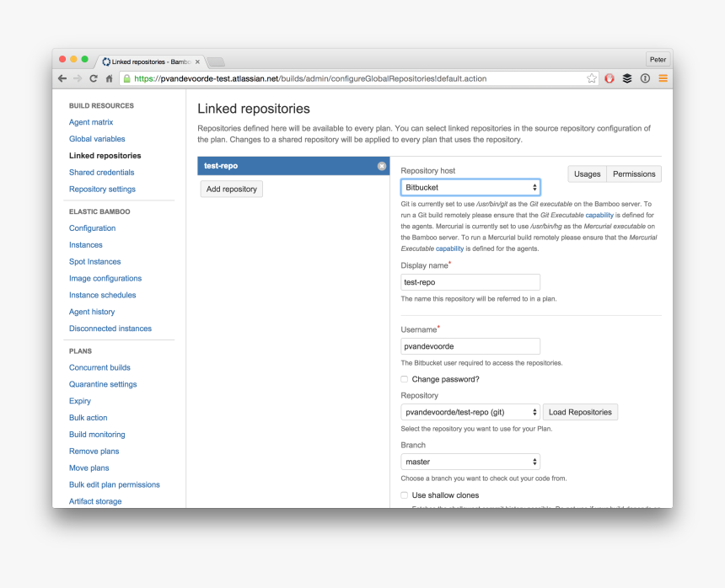Open Artifact storage sidebar link
This screenshot has width=725, height=588.
point(95,501)
